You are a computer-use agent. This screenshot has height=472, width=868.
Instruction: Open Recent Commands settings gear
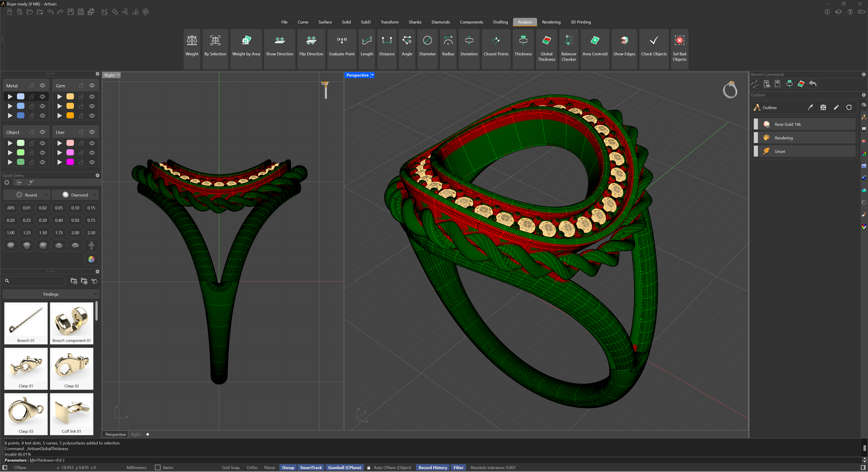(x=863, y=74)
